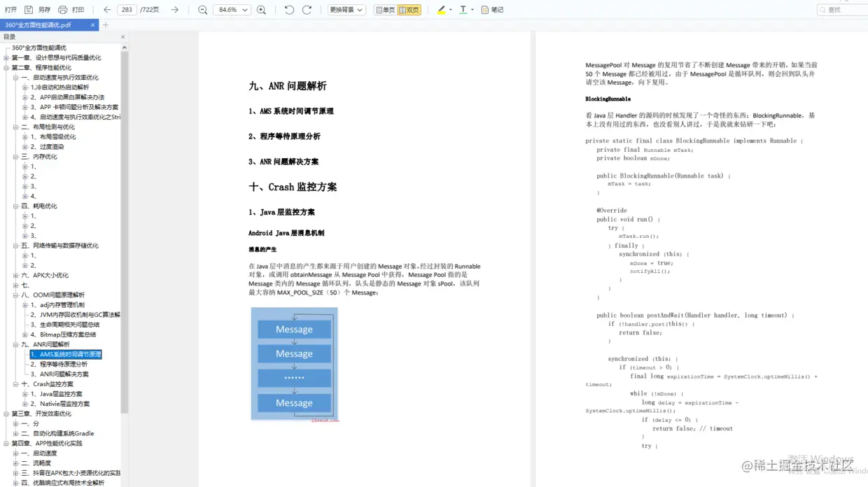Close the 360°全方面性能调优.pdf tab
868x487 pixels.
[x=93, y=25]
